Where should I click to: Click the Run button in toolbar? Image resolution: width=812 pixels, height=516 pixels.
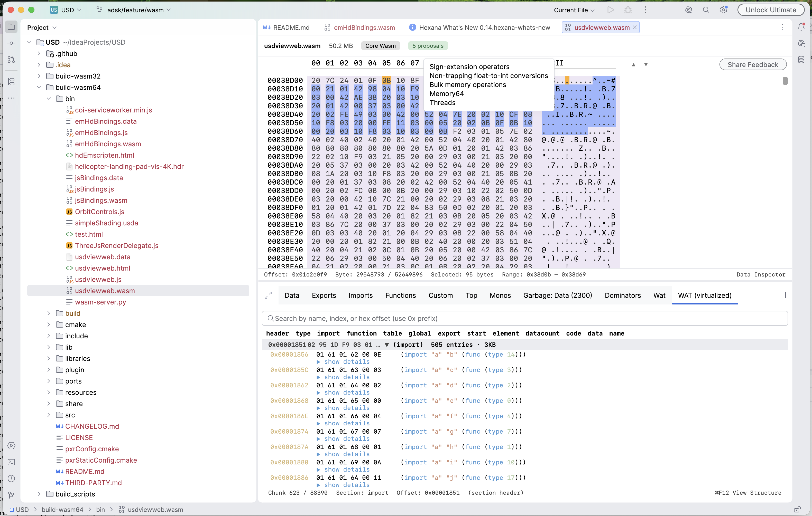tap(610, 10)
